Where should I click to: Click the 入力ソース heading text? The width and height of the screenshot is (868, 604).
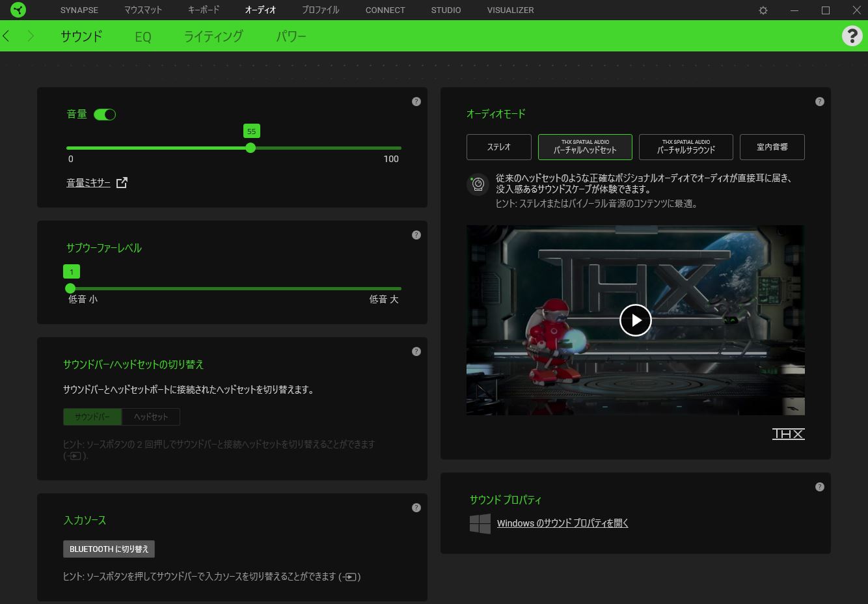[85, 520]
